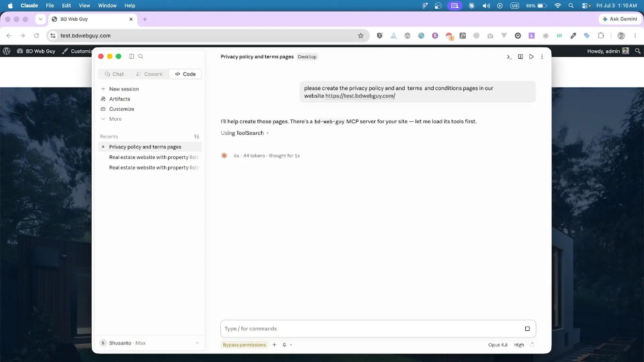Open the View menu
Image resolution: width=644 pixels, height=362 pixels.
tap(84, 6)
